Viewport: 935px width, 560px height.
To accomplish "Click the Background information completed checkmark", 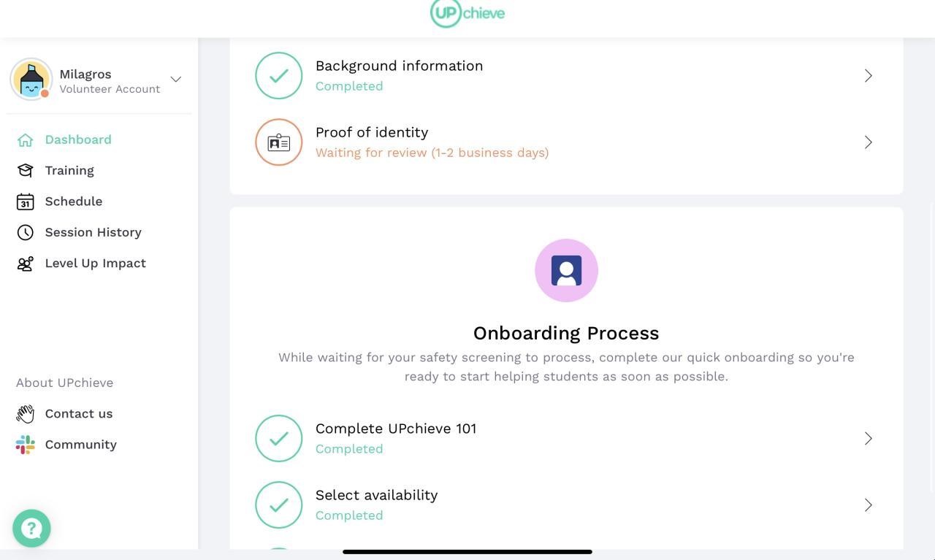I will coord(278,76).
